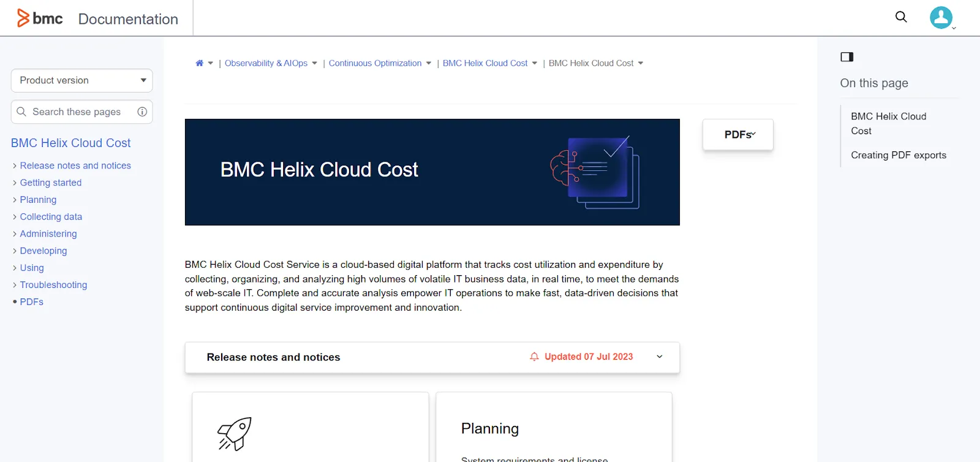Viewport: 980px width, 462px height.
Task: Click the BMC logo
Action: [x=40, y=18]
